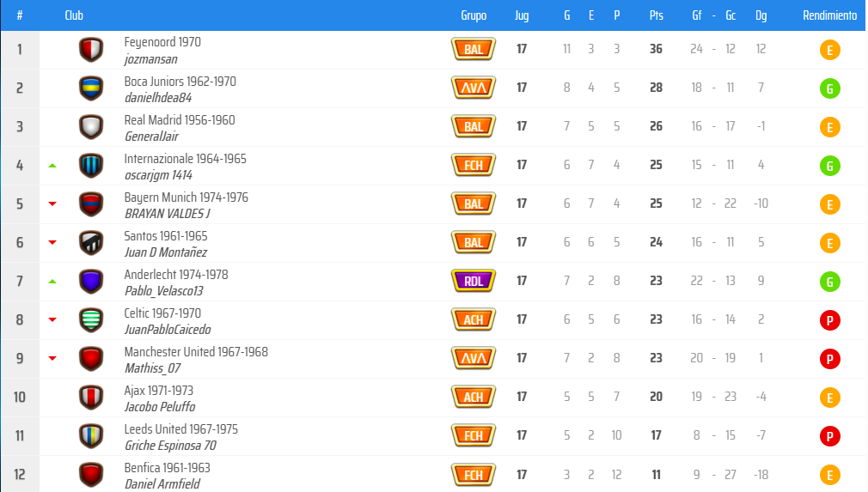Click Feyenoord's orange E performance indicator

829,50
